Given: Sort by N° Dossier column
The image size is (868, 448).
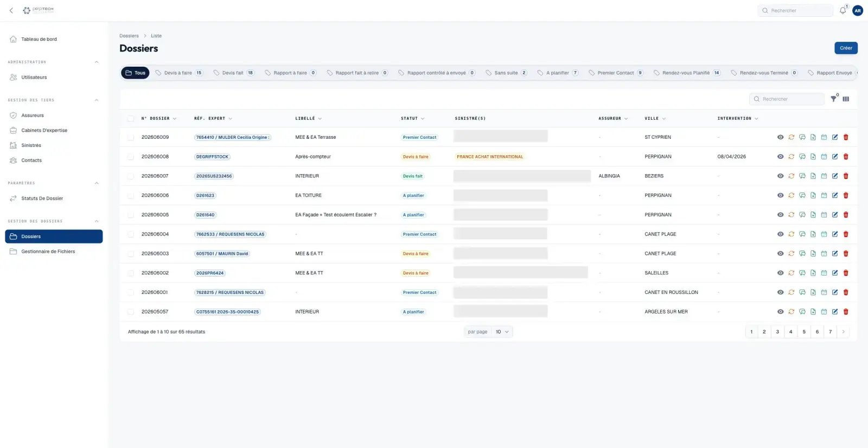Looking at the screenshot, I should pyautogui.click(x=159, y=118).
